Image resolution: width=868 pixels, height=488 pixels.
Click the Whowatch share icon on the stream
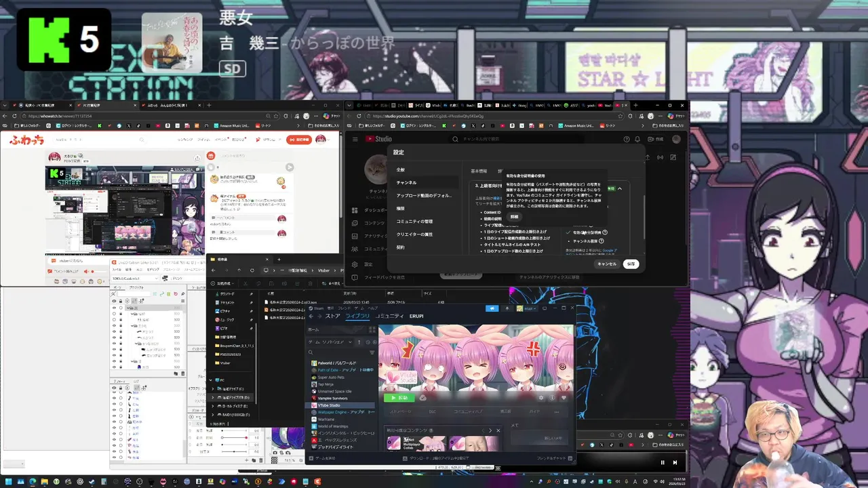(x=197, y=158)
